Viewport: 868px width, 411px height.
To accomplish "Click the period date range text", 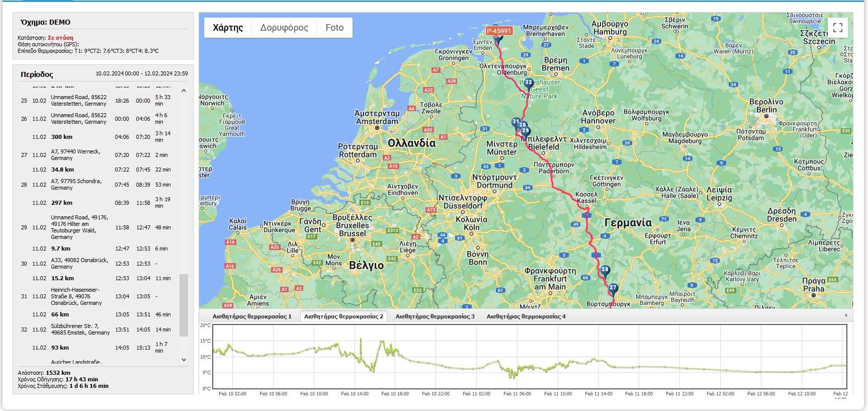I will point(142,73).
